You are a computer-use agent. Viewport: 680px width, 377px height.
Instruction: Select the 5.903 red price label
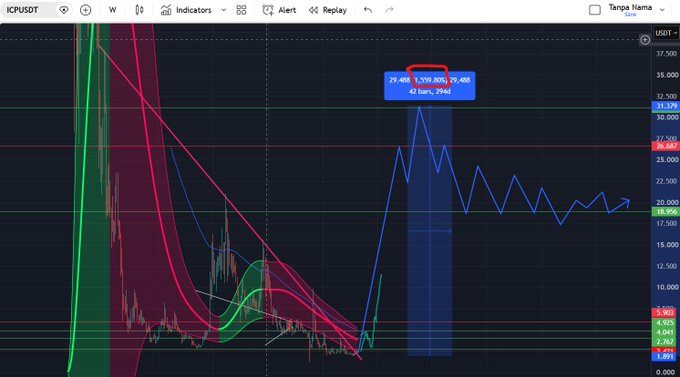click(x=664, y=313)
